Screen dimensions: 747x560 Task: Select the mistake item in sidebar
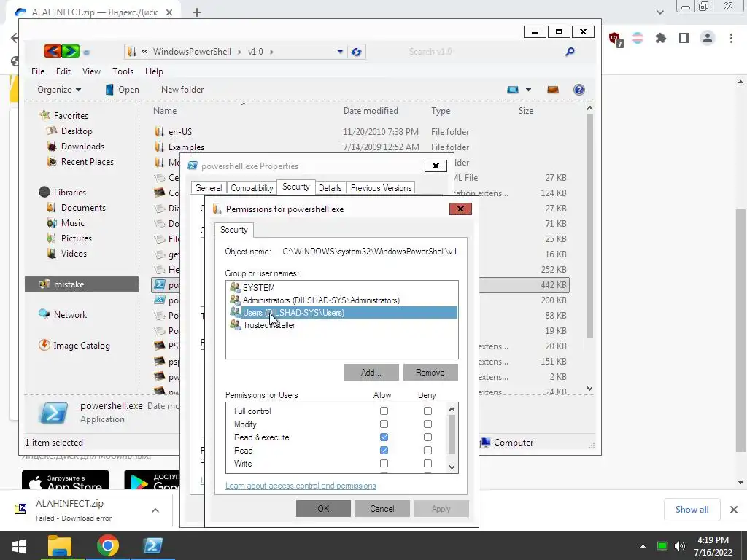82,284
